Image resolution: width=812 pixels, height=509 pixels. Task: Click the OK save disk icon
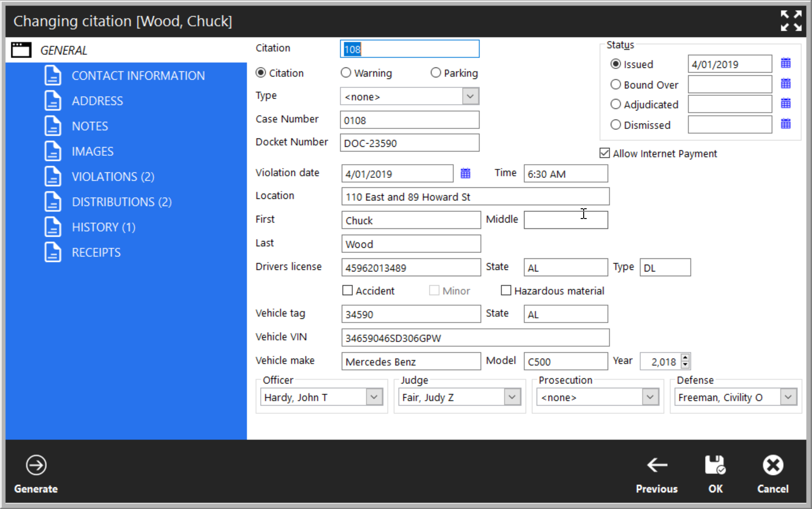coord(715,465)
